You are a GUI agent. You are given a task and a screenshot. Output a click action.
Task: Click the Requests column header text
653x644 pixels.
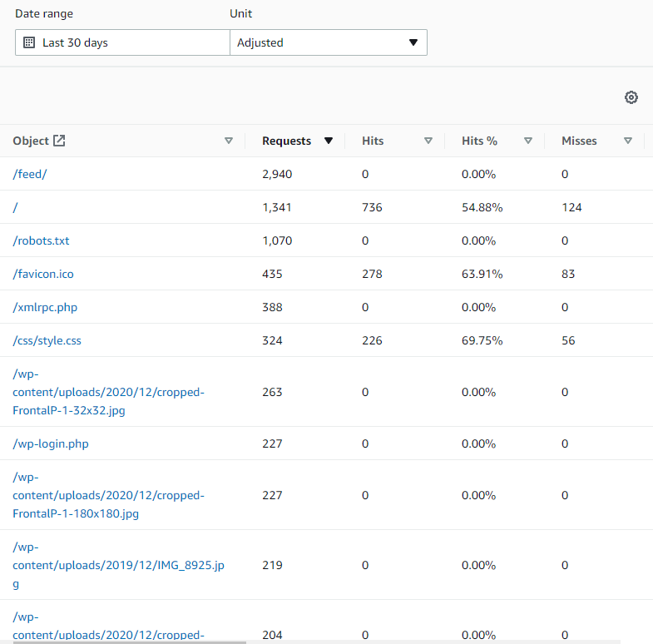[286, 141]
